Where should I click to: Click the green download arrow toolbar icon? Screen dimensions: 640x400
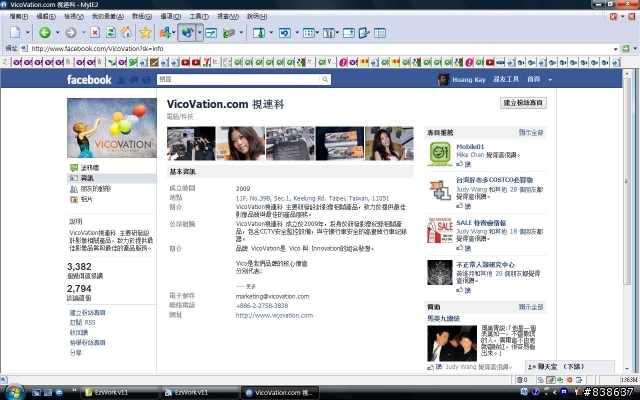[x=259, y=33]
